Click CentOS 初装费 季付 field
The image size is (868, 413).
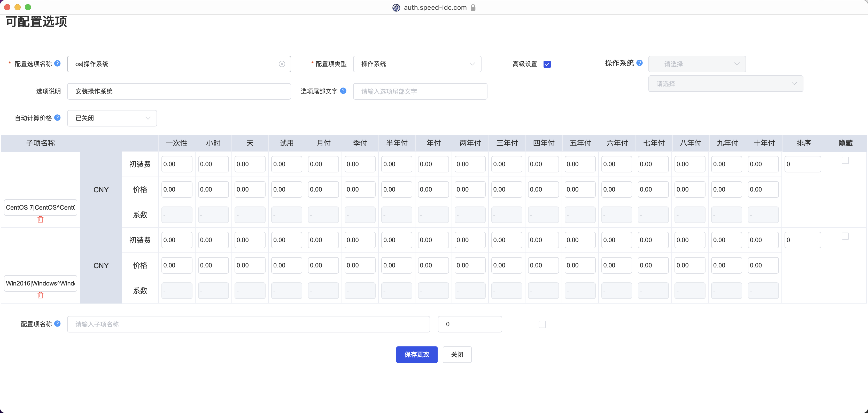[360, 164]
